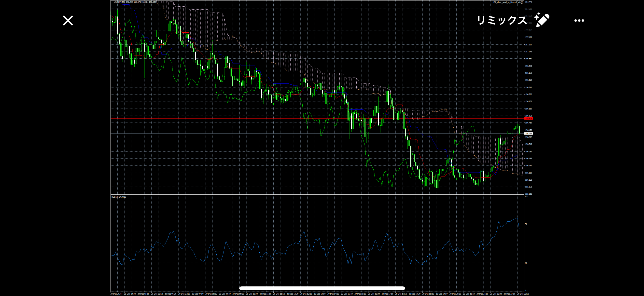Close the image viewer with the X
Image resolution: width=644 pixels, height=296 pixels.
(x=68, y=20)
